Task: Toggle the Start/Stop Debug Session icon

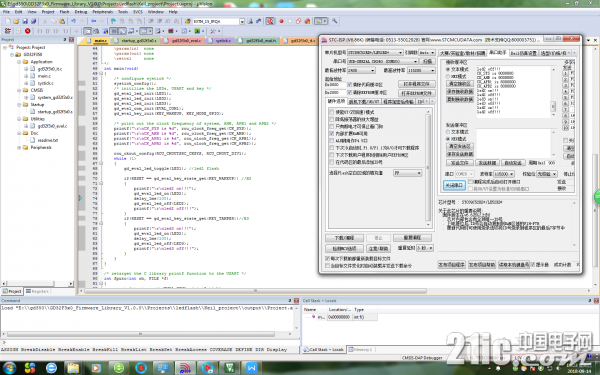Action: [x=270, y=21]
